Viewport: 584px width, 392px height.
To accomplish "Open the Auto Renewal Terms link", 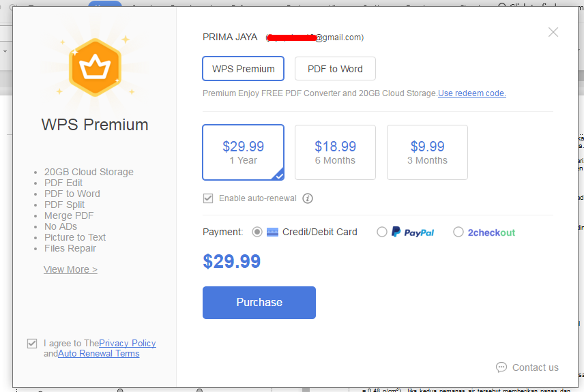I will tap(98, 354).
